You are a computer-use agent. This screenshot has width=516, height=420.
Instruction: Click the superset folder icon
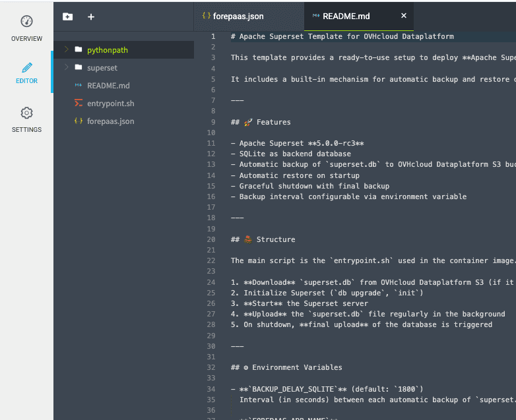point(79,67)
